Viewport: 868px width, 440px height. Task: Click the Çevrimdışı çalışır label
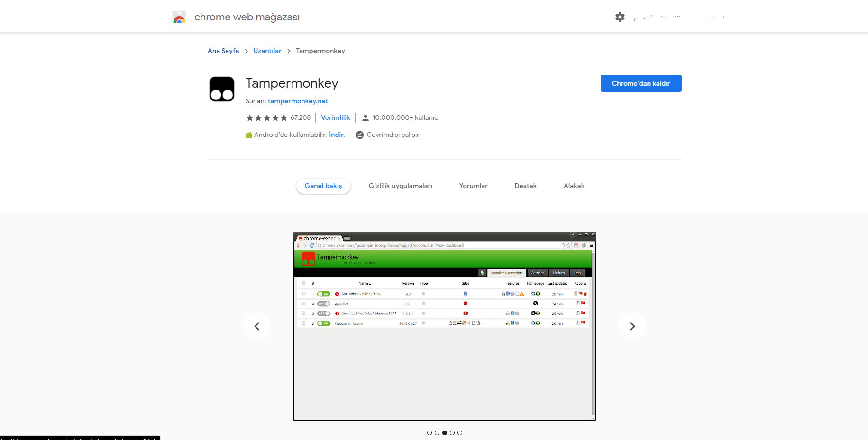click(393, 135)
